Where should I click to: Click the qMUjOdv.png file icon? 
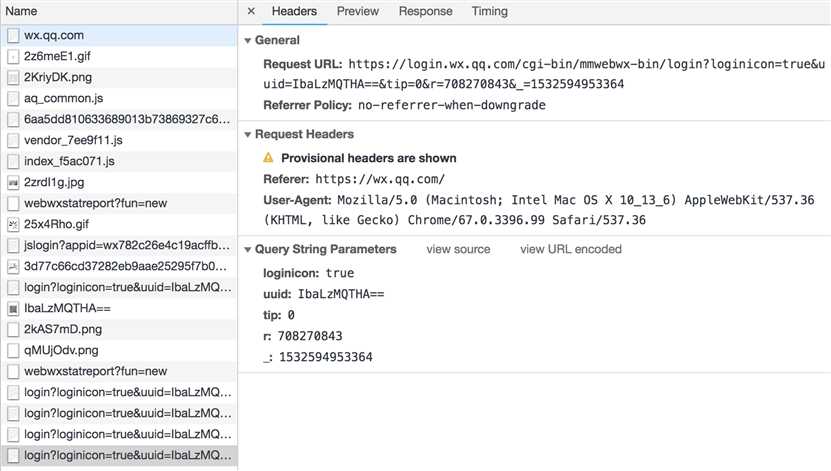pos(13,351)
